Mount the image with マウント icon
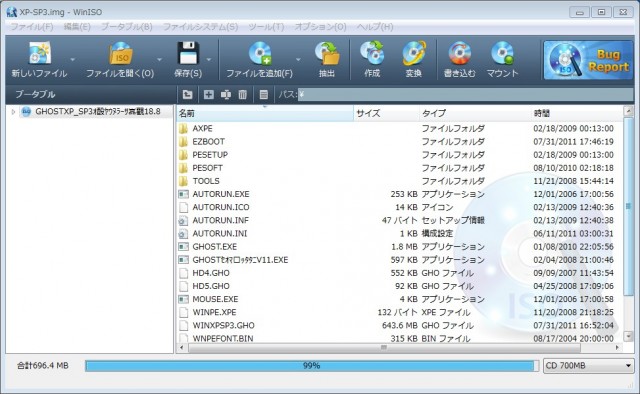Image resolution: width=640 pixels, height=394 pixels. [502, 53]
